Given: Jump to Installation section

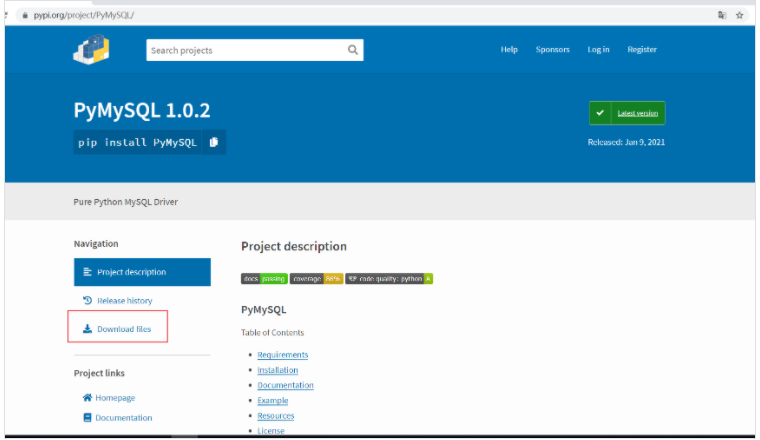Looking at the screenshot, I should (277, 370).
